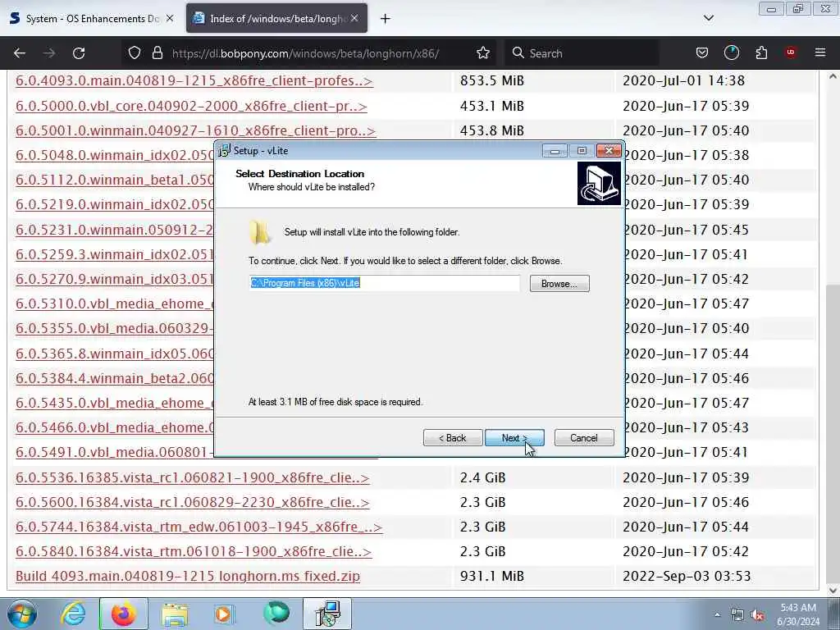Launch Internet Explorer from the taskbar
Image resolution: width=840 pixels, height=630 pixels.
(x=73, y=614)
